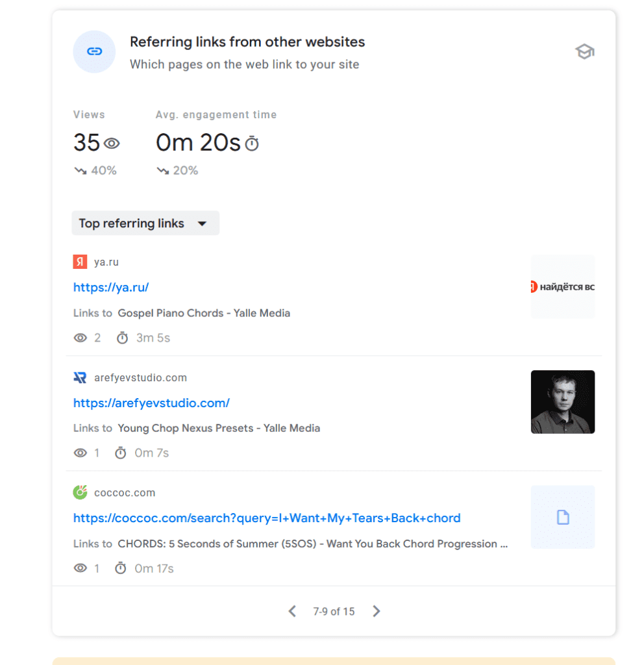This screenshot has width=644, height=665.
Task: Go to the previous page of links
Action: click(x=292, y=611)
